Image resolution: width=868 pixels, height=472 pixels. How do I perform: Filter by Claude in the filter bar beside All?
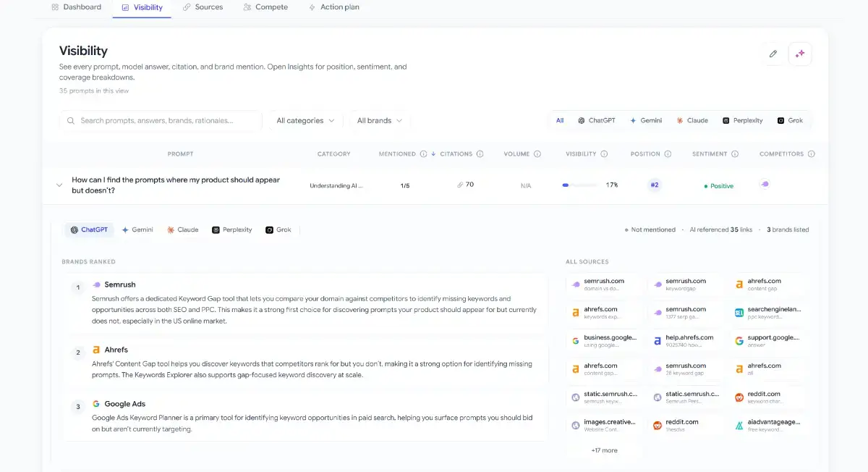(x=692, y=120)
